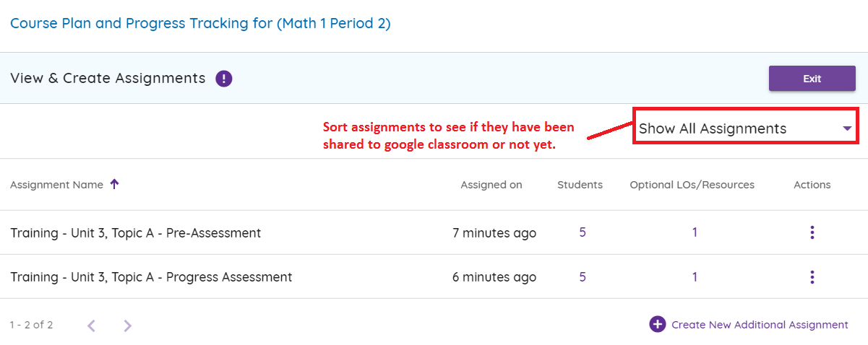The width and height of the screenshot is (868, 345).
Task: Click the Students column header
Action: pyautogui.click(x=580, y=185)
